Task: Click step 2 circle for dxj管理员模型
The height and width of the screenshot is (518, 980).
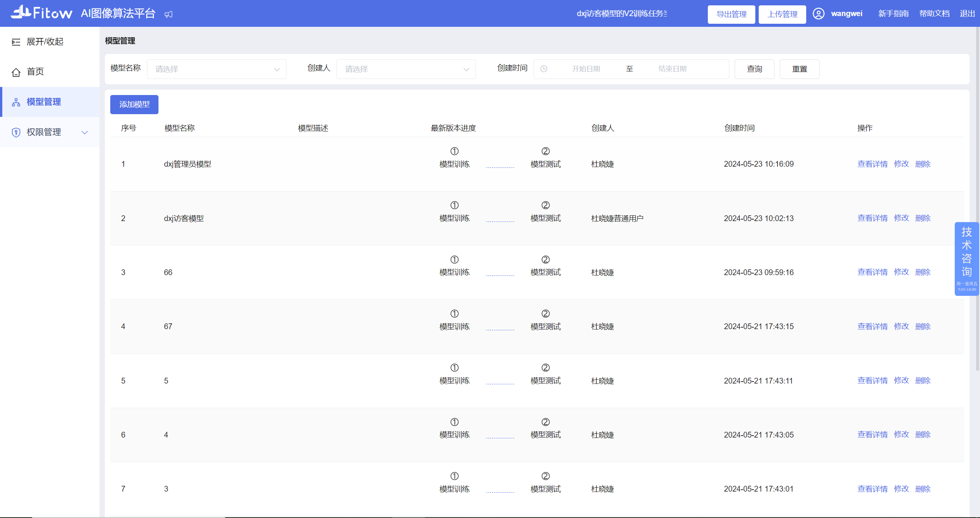Action: click(546, 151)
